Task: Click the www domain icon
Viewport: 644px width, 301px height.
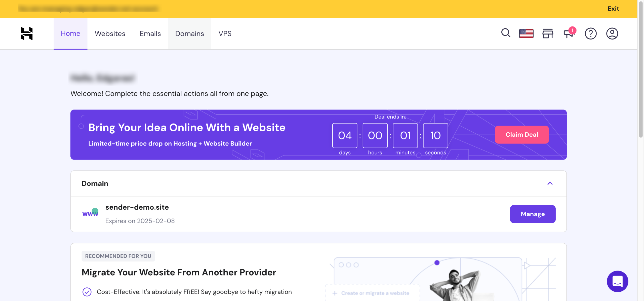Action: click(x=90, y=213)
